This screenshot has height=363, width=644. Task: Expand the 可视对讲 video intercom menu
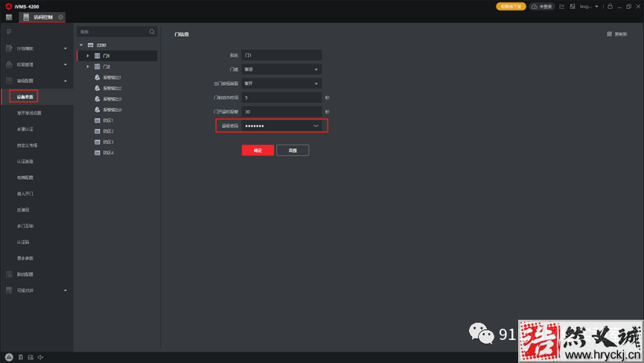pyautogui.click(x=66, y=290)
